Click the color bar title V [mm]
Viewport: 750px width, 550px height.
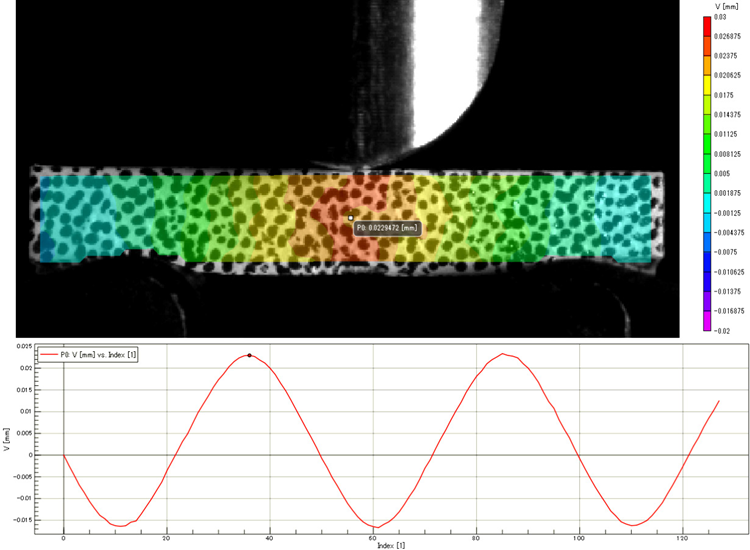tap(727, 6)
